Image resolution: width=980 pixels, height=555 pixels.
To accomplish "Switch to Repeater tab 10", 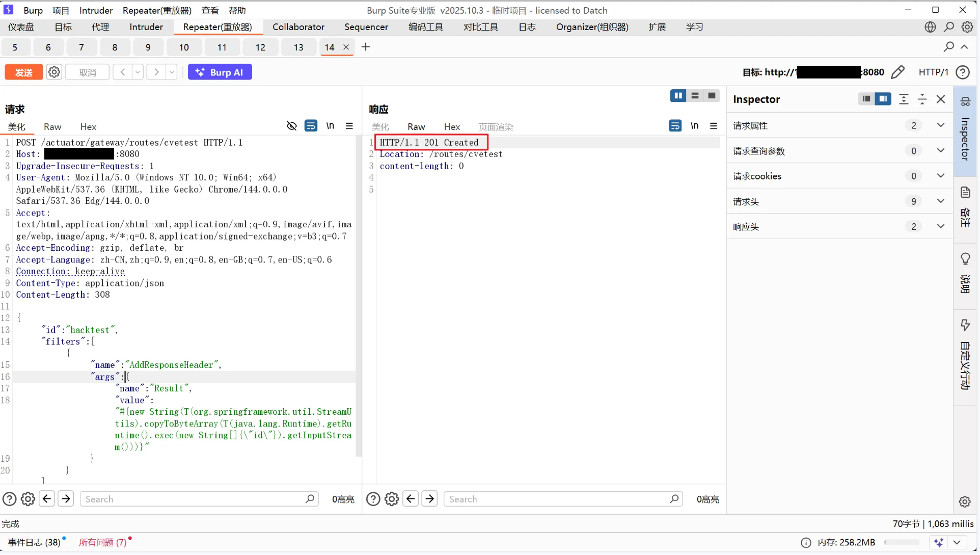I will point(184,47).
